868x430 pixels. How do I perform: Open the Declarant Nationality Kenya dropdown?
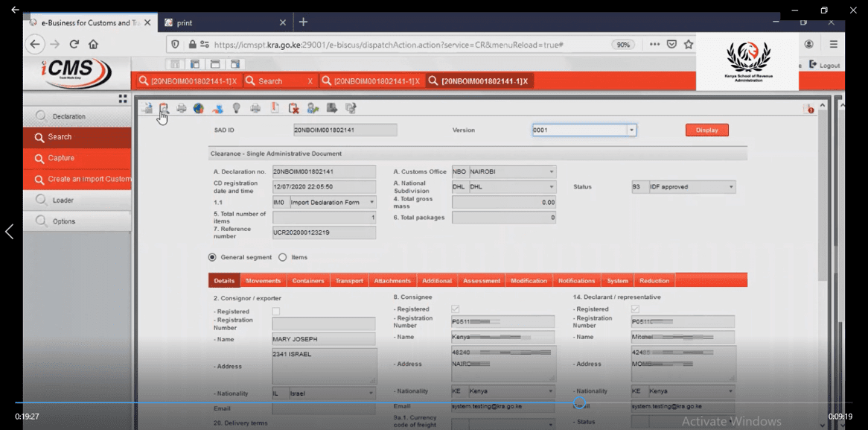731,391
